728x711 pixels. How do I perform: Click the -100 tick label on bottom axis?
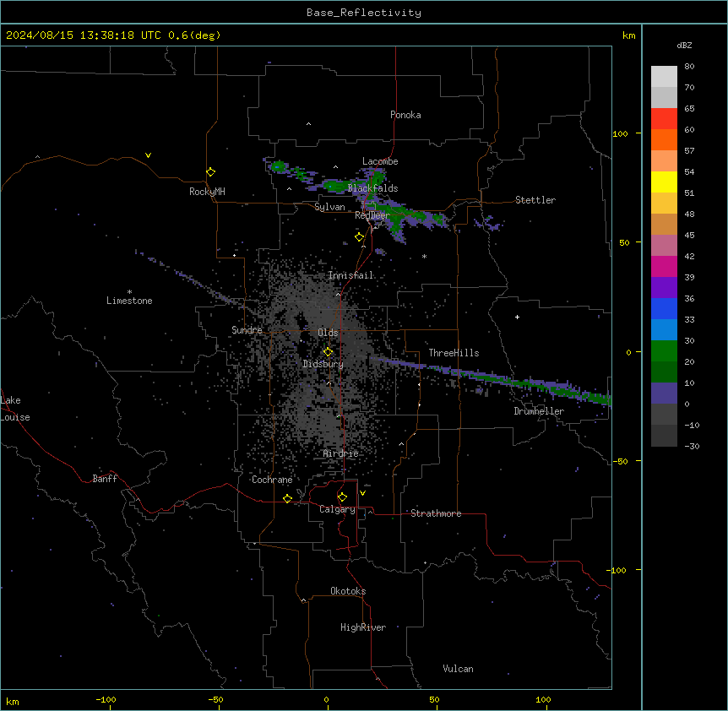(x=106, y=699)
